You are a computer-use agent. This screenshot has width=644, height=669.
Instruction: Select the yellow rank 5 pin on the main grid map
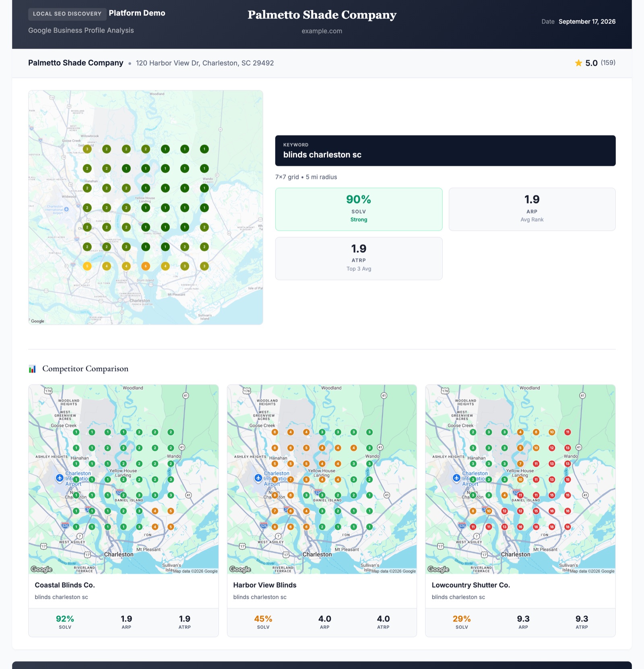(x=87, y=266)
